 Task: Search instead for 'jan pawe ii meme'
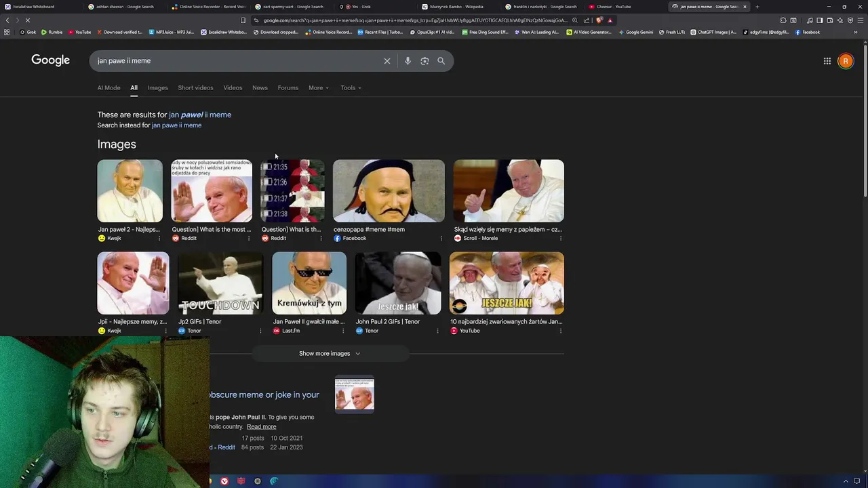(176, 125)
